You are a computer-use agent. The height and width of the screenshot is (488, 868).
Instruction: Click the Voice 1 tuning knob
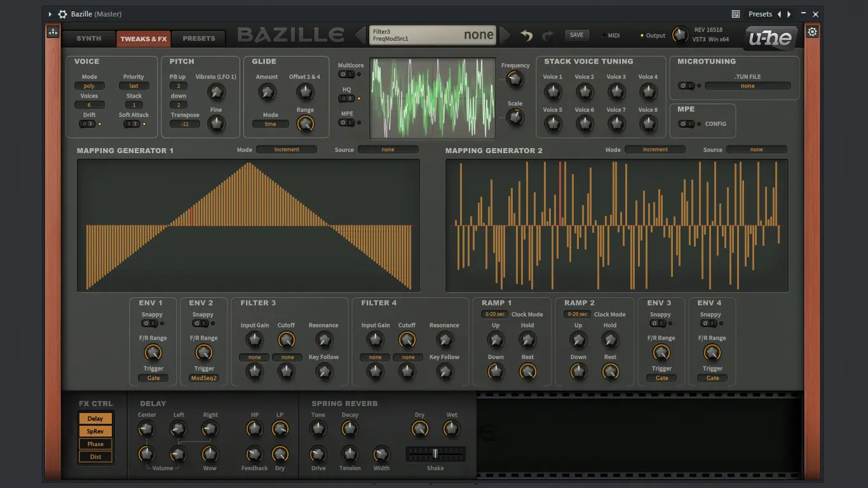[x=553, y=92]
